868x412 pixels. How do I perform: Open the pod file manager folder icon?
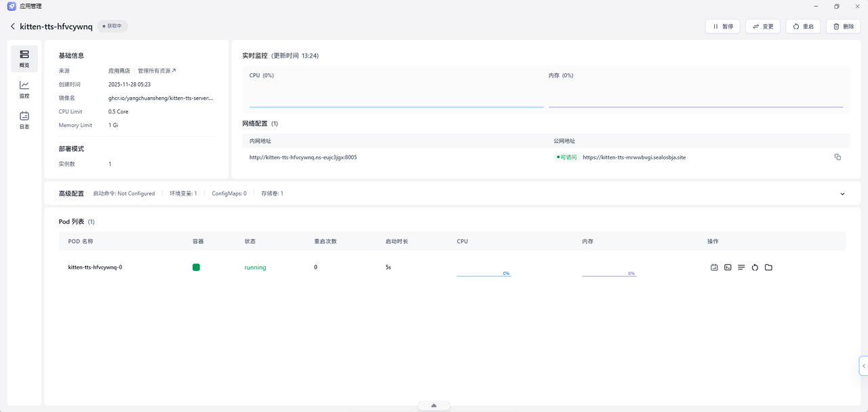click(768, 267)
